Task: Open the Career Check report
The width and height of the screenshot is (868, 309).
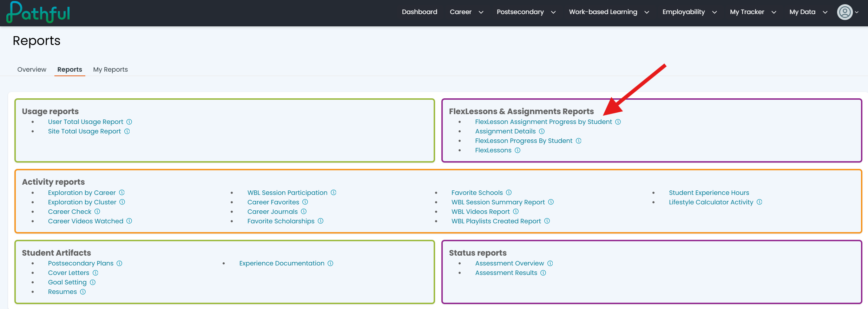Action: [x=70, y=211]
